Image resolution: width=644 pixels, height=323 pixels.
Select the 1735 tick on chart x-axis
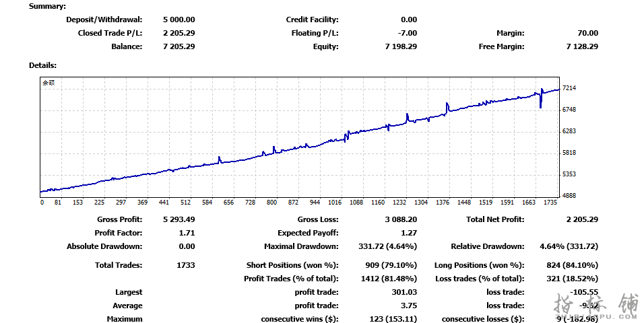tap(550, 203)
